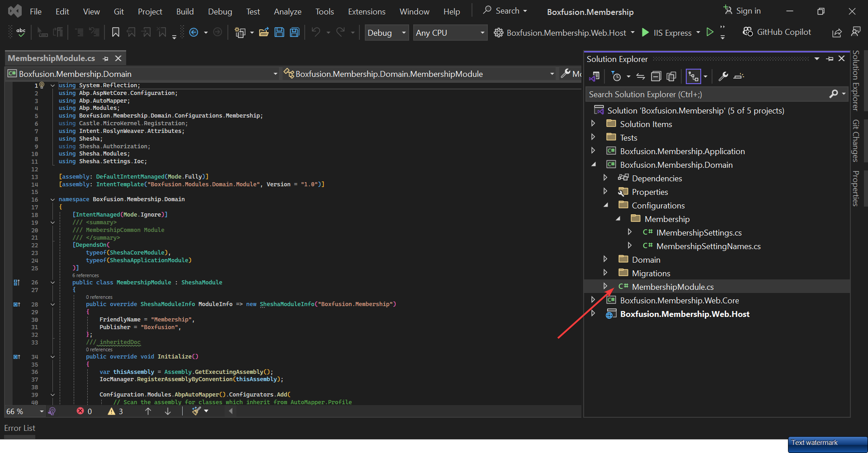Open the Extensions menu
The height and width of the screenshot is (453, 868).
click(x=367, y=11)
